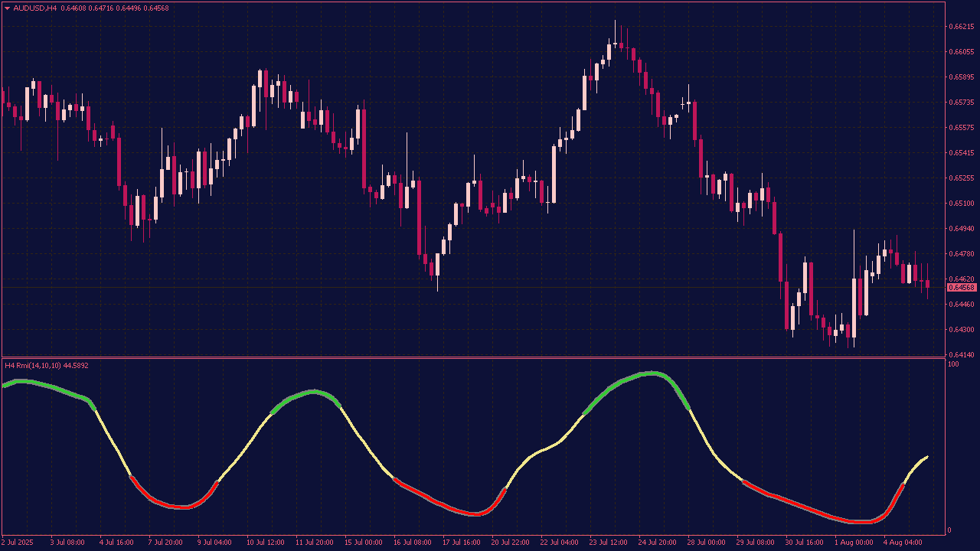
Task: Click the 0.64140 label on the price axis
Action: tap(961, 355)
